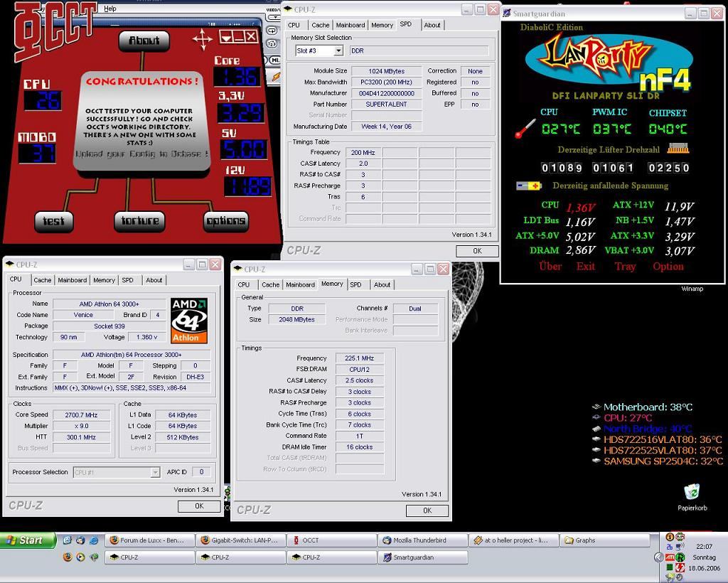This screenshot has height=583, width=728.
Task: Open the About tab in SPD CPU-Z window
Action: pos(432,25)
